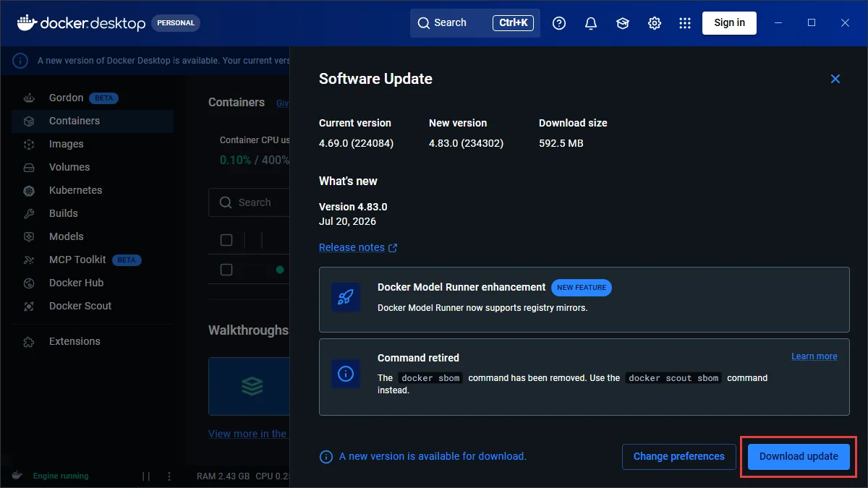This screenshot has width=868, height=488.
Task: Maximize the Docker Desktop window
Action: click(x=812, y=23)
